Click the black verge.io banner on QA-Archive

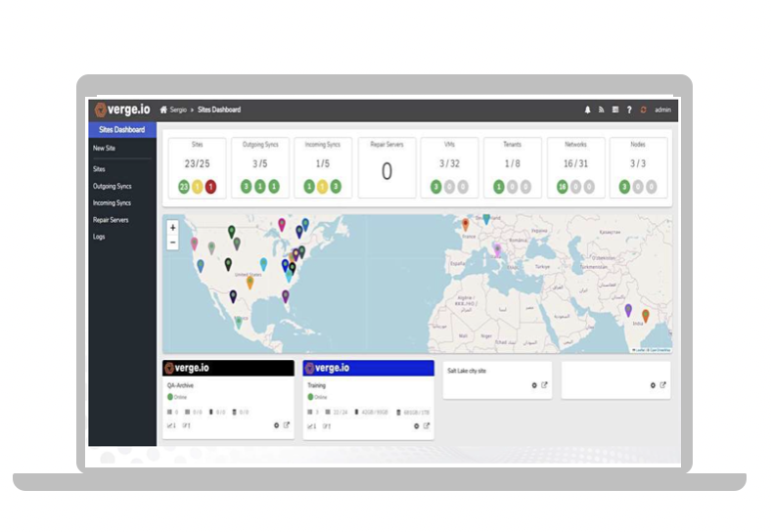click(x=229, y=368)
